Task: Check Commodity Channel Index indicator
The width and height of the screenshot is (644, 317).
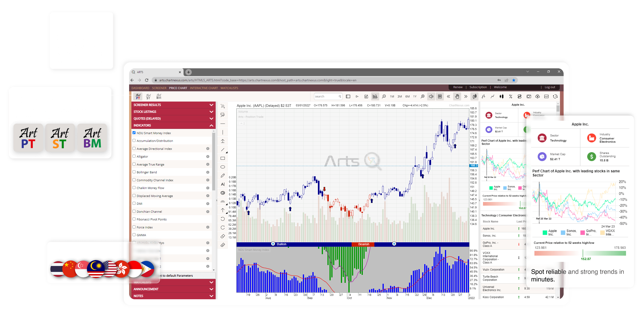Action: 134,180
